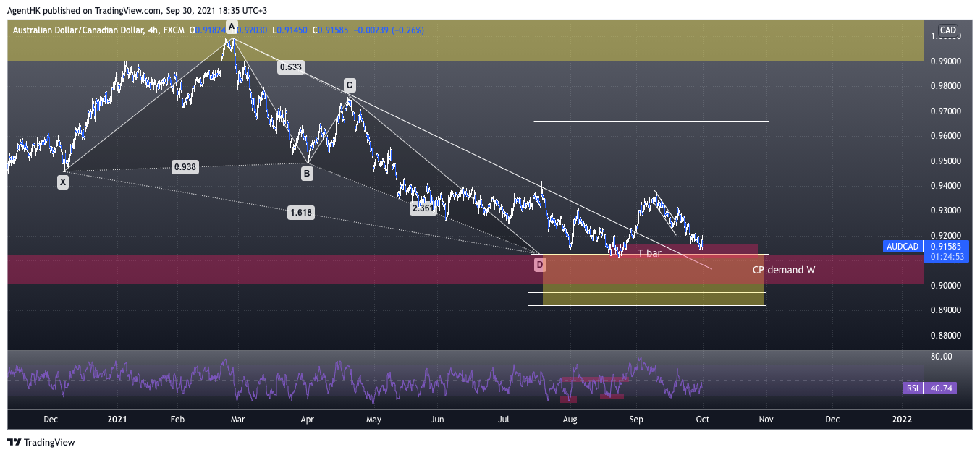Click the 0.93000 price axis level
The width and height of the screenshot is (980, 455).
coord(945,211)
